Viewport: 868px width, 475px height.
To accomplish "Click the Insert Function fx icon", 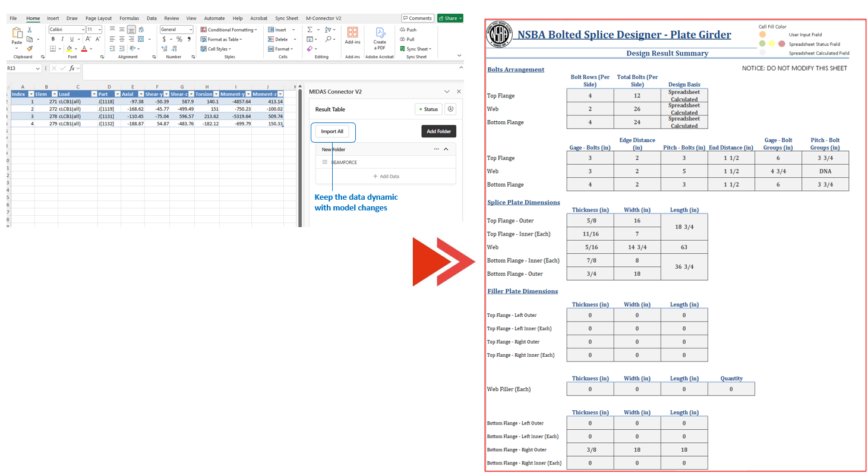I will [x=72, y=68].
